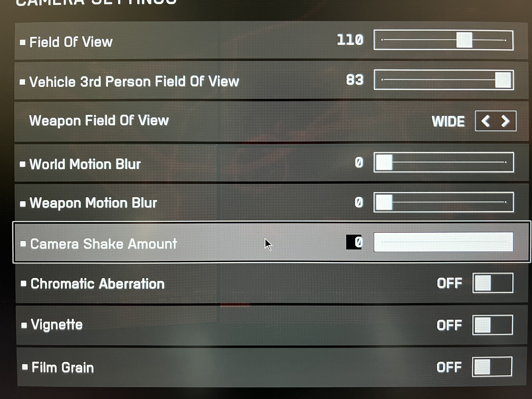532x399 pixels.
Task: Select next Weapon Field Of View option
Action: pyautogui.click(x=505, y=121)
